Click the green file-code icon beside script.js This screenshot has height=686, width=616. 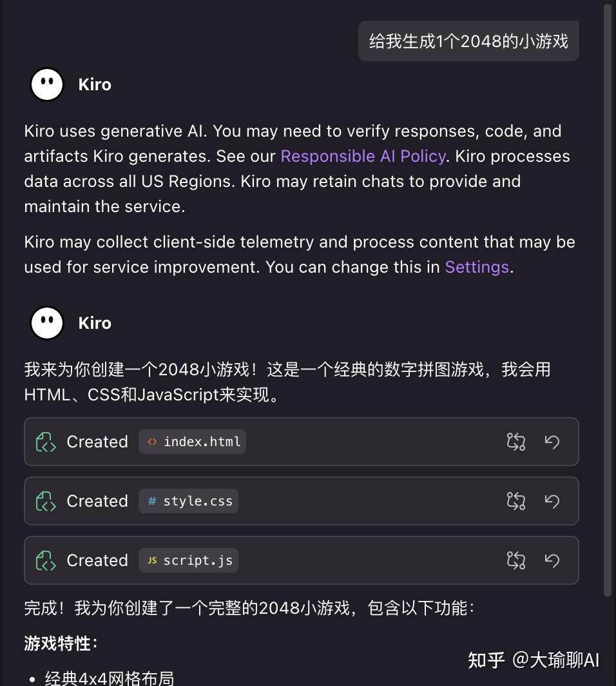point(45,560)
